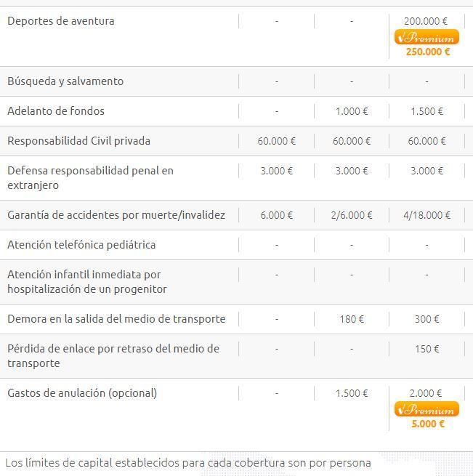Click the Deportes de aventura row label
The width and height of the screenshot is (473, 476).
[x=61, y=21]
